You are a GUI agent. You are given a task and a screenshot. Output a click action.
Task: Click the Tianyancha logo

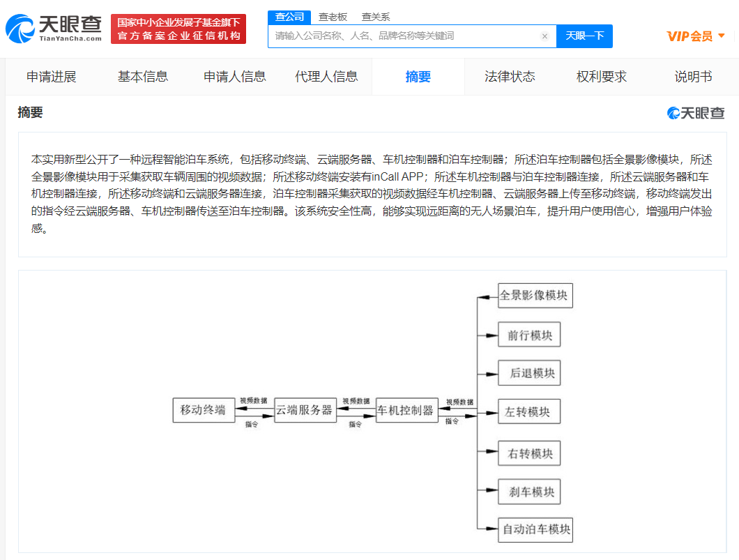tap(52, 29)
